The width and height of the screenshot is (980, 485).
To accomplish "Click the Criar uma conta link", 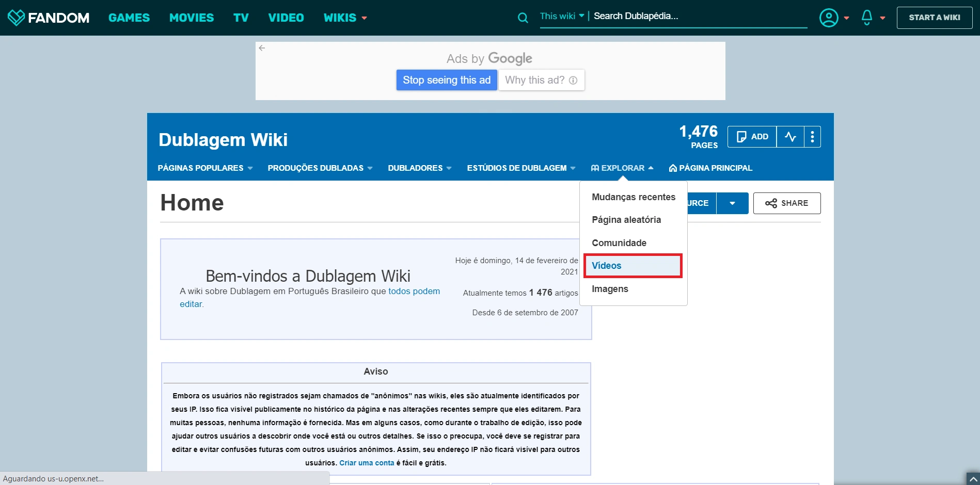I will point(367,463).
